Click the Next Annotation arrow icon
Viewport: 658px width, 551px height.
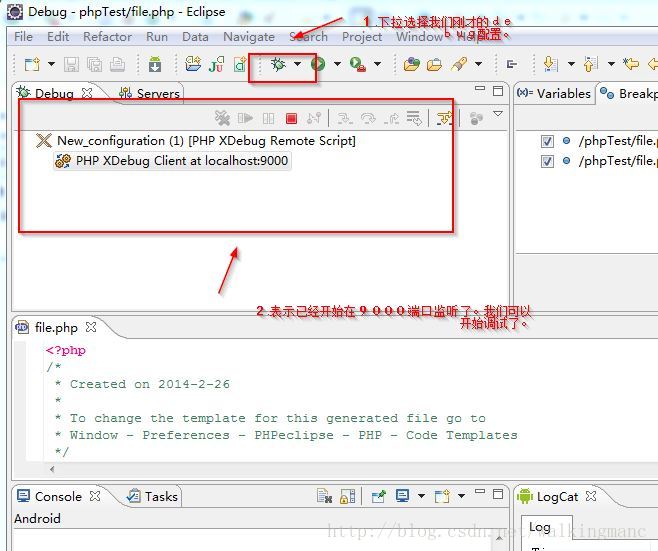550,64
